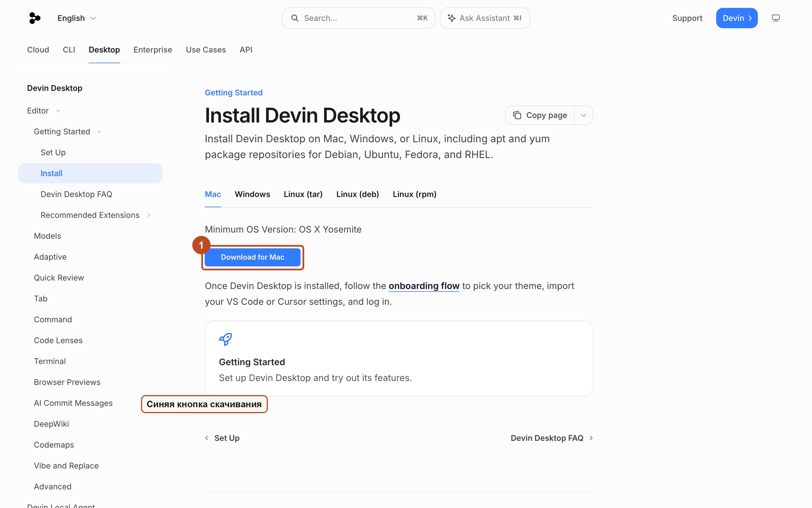
Task: Open Terminal in the sidebar
Action: point(50,361)
